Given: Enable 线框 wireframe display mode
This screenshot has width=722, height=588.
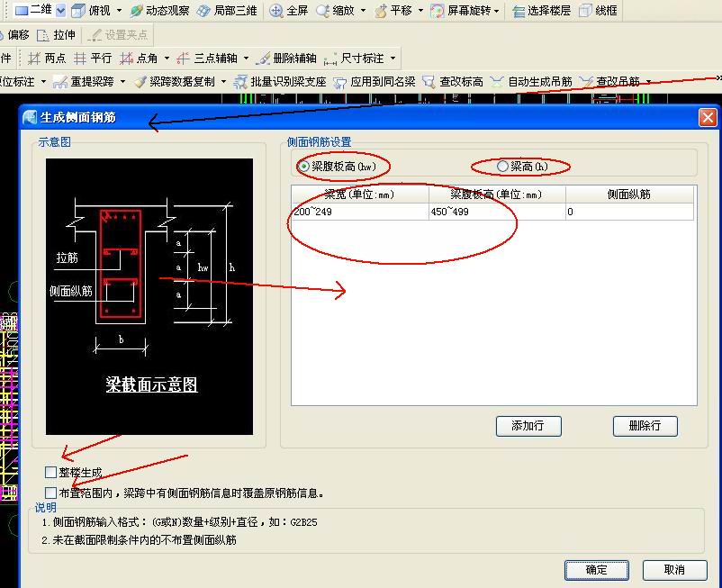Looking at the screenshot, I should coord(599,11).
